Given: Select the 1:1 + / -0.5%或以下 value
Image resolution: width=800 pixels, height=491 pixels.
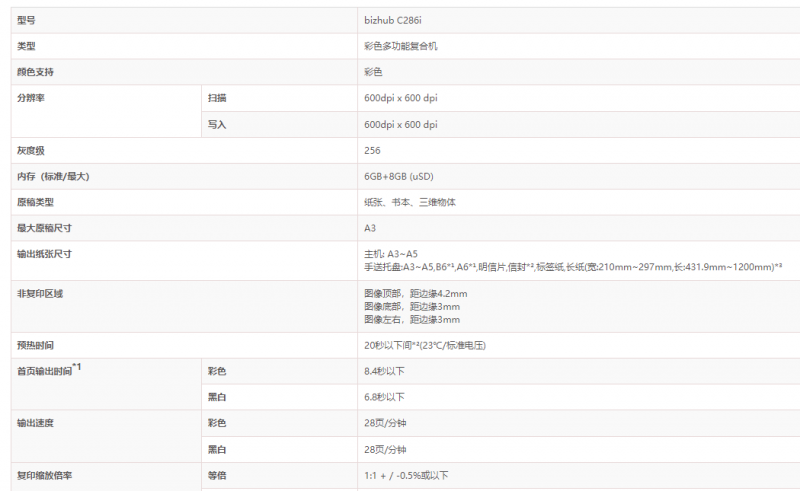Looking at the screenshot, I should (406, 476).
